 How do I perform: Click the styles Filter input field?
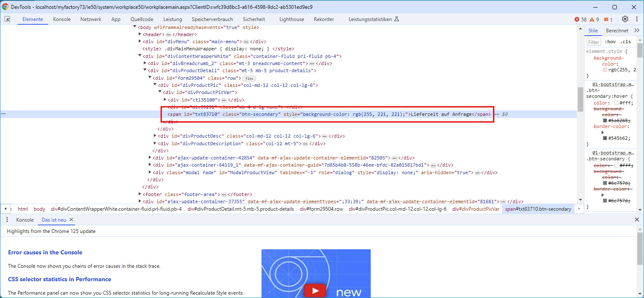click(x=594, y=42)
